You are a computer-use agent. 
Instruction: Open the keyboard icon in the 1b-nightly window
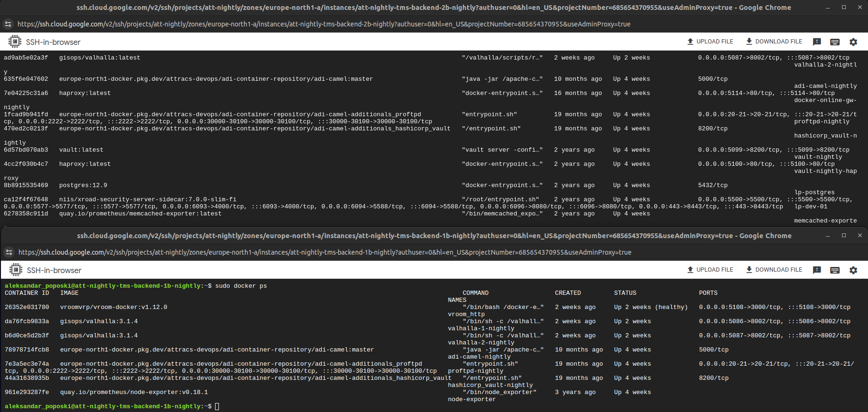point(835,270)
